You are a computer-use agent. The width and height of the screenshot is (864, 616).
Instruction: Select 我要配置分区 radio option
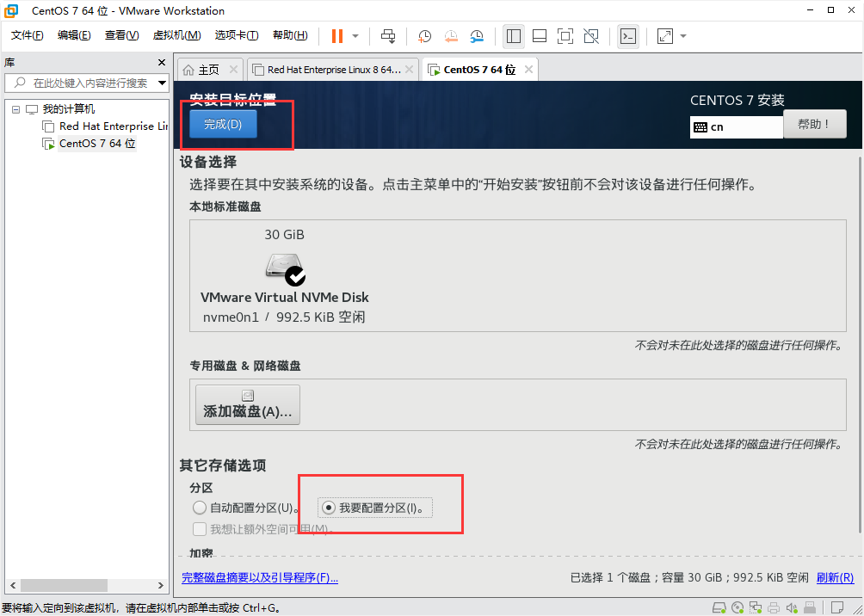point(330,508)
